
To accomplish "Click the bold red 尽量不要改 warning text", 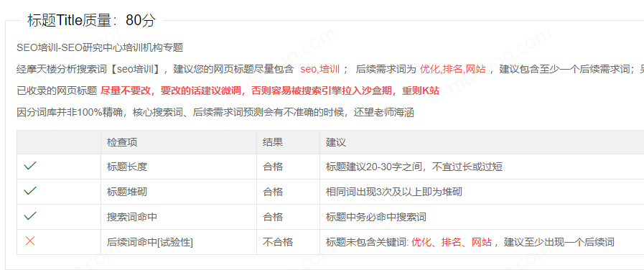I will click(x=270, y=90).
